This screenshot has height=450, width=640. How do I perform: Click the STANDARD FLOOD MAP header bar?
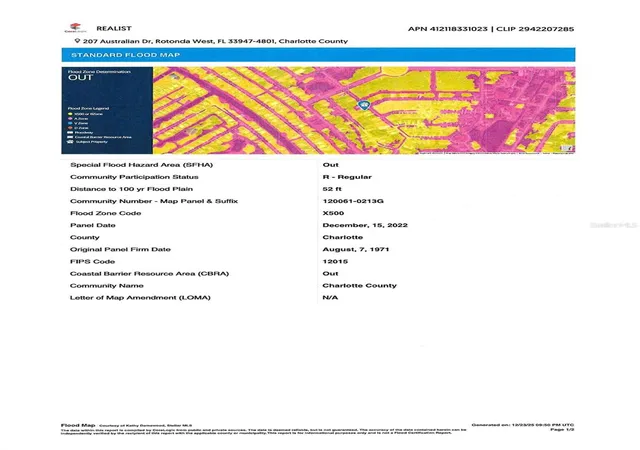318,55
